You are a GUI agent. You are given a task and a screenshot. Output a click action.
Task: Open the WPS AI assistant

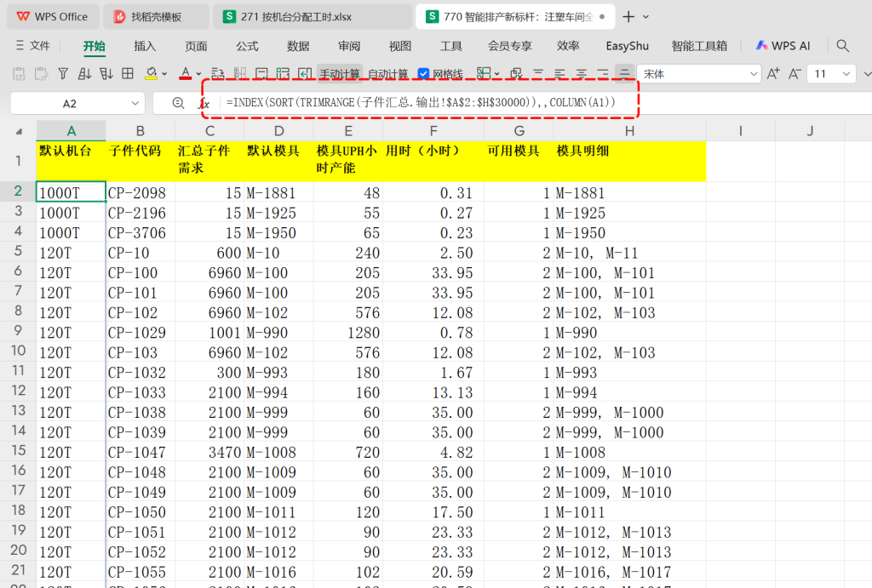783,46
